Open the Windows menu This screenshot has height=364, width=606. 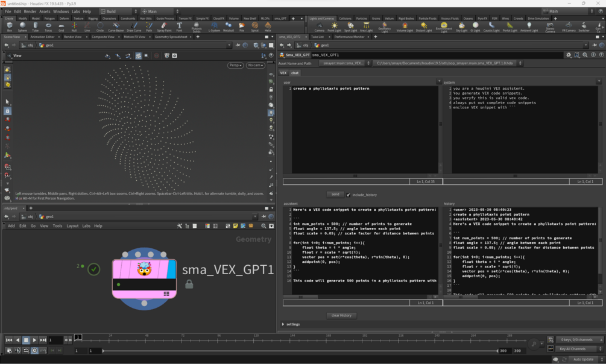(61, 11)
